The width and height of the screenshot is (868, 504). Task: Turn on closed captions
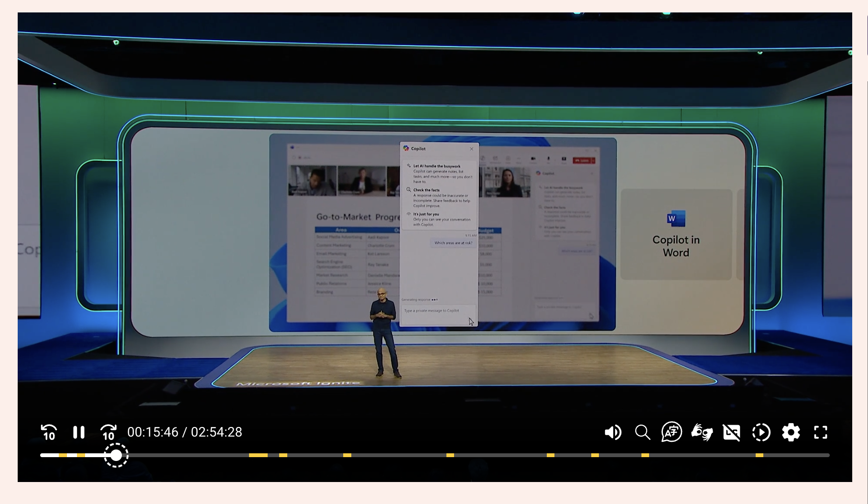[731, 432]
